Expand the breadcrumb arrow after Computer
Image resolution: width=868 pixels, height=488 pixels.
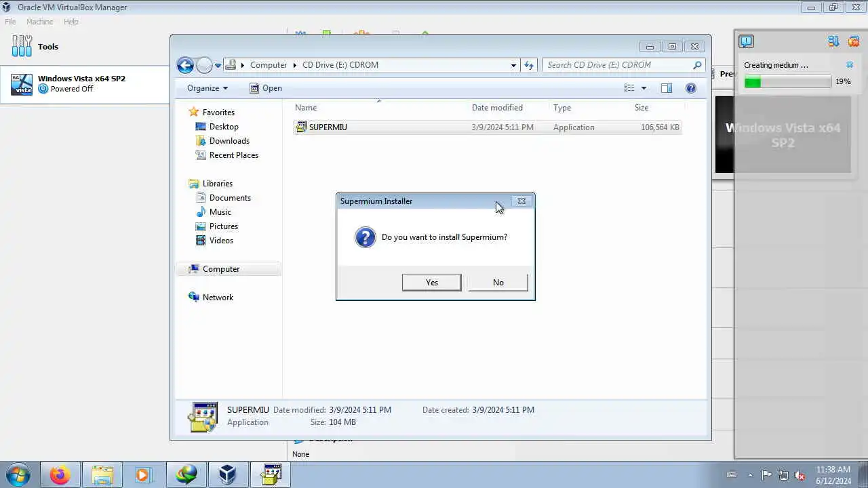[x=295, y=65]
